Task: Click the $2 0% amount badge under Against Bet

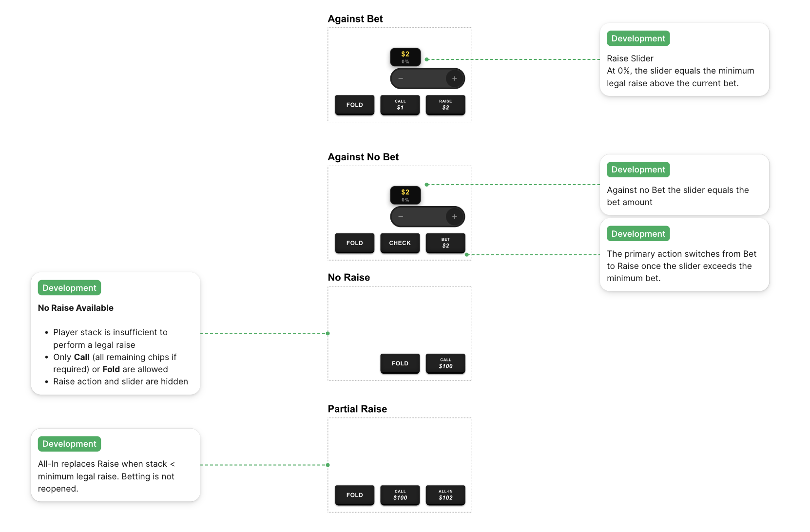Action: (x=405, y=57)
